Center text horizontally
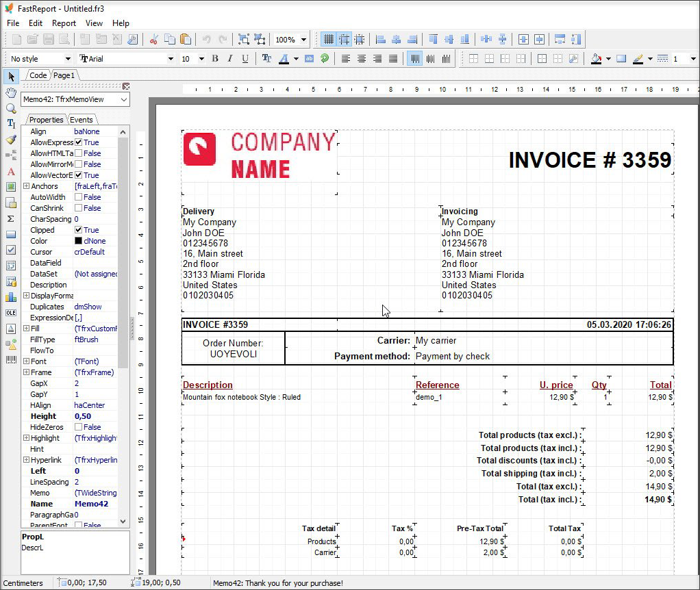 tap(362, 58)
